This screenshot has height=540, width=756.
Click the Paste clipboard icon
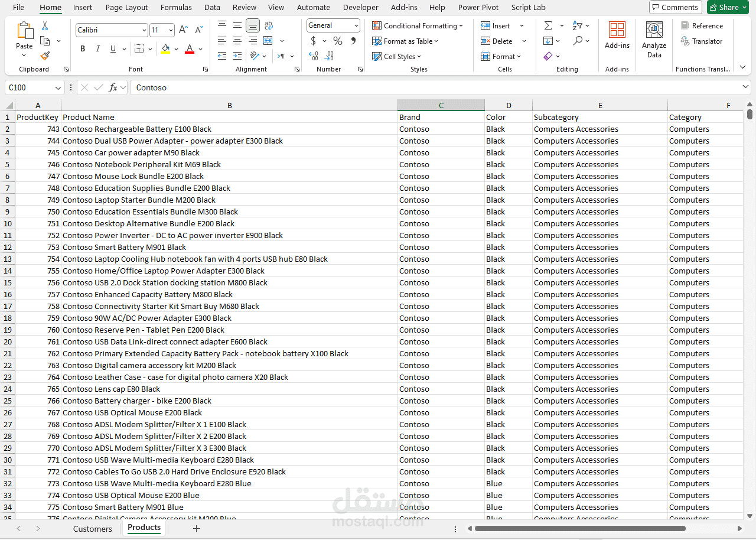[24, 31]
